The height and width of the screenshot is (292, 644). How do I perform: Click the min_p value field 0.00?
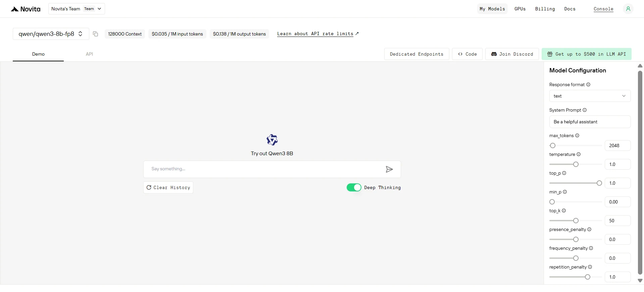(x=618, y=202)
